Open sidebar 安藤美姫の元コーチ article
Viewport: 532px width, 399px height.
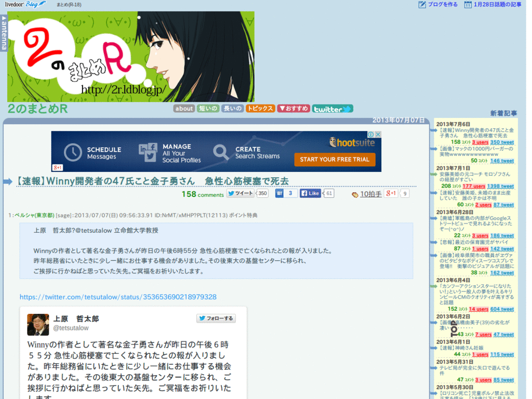pyautogui.click(x=475, y=177)
